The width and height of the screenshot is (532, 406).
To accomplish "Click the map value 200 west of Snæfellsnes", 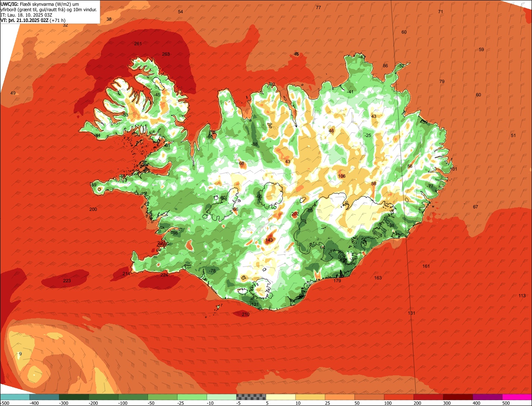I will [93, 210].
